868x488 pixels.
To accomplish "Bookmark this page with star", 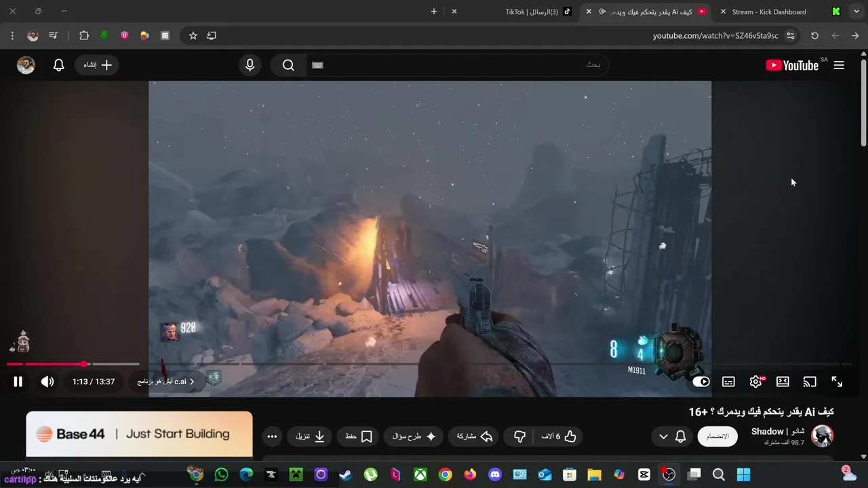I will pos(193,35).
